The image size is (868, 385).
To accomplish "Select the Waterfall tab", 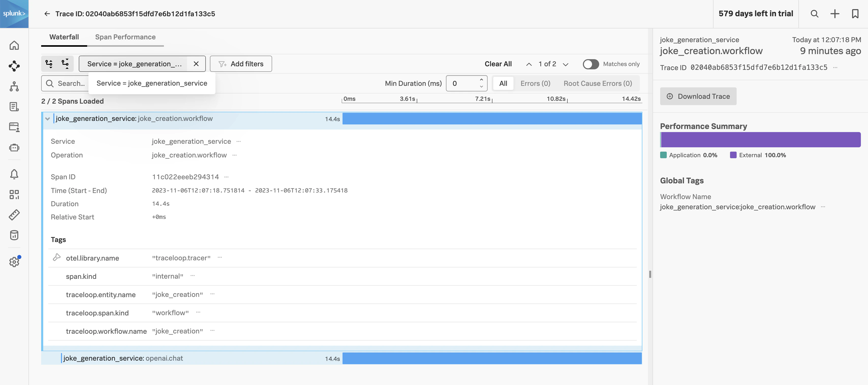I will 64,37.
